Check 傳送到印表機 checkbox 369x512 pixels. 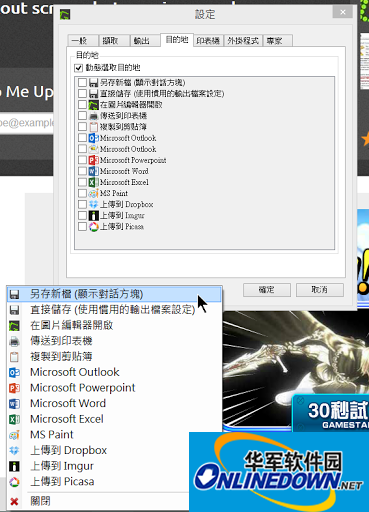[x=82, y=116]
